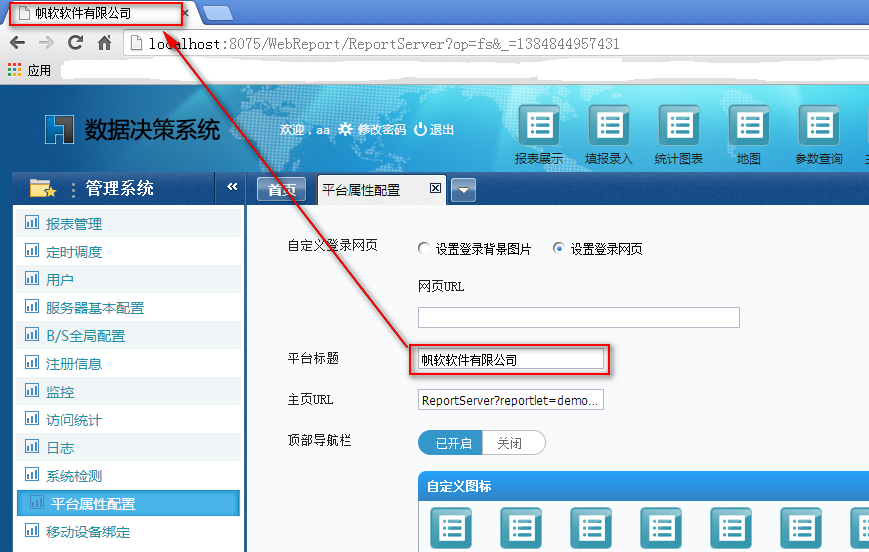Screen dimensions: 869x552
Task: Click the 网页URL input field
Action: (579, 318)
